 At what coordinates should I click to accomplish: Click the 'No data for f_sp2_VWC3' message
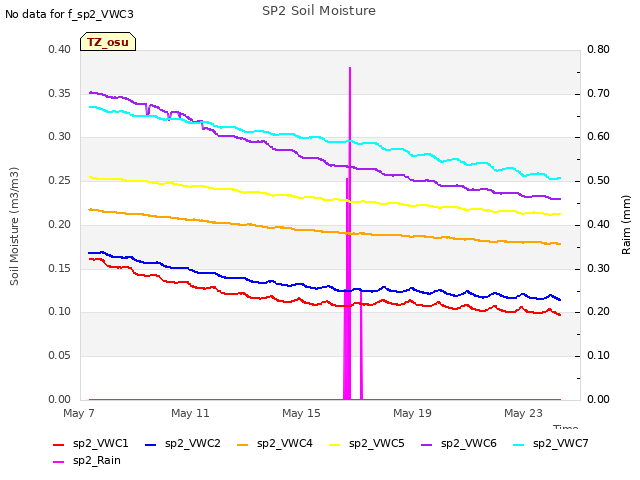click(x=69, y=14)
